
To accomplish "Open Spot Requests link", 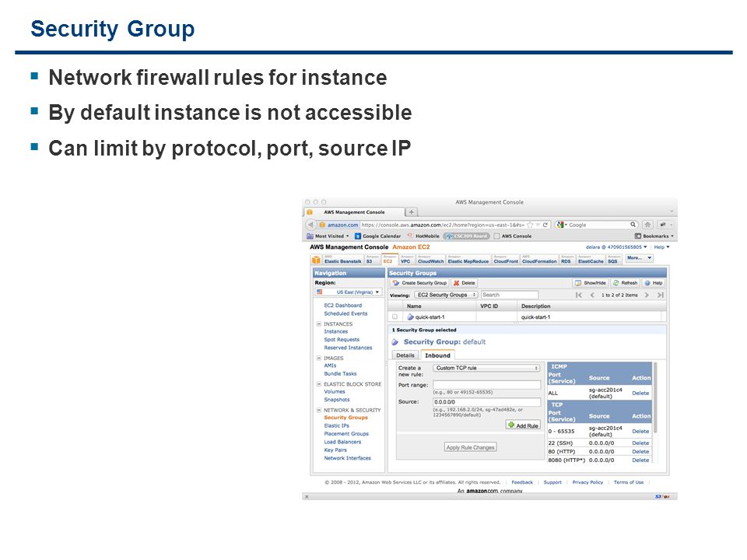I will pos(342,340).
